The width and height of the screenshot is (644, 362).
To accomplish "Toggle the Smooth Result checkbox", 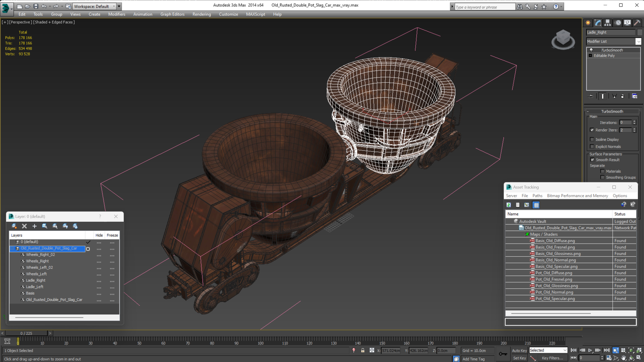I will coord(592,160).
